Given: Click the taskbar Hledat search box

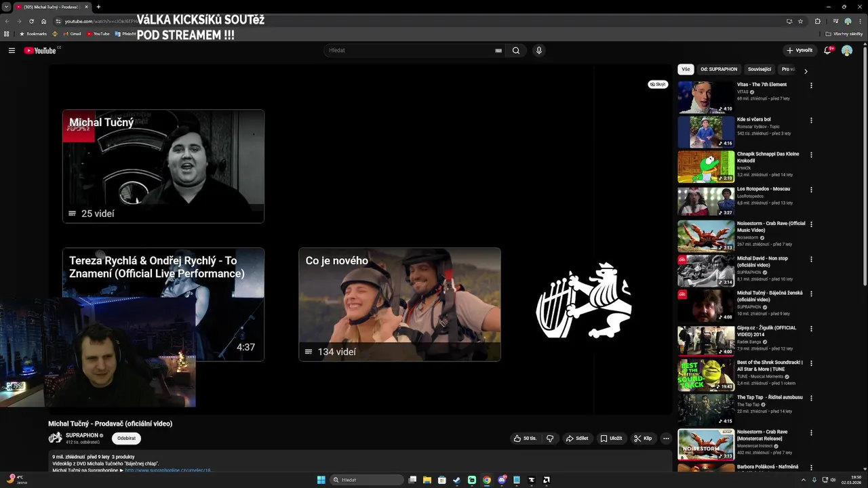Looking at the screenshot, I should tap(367, 480).
